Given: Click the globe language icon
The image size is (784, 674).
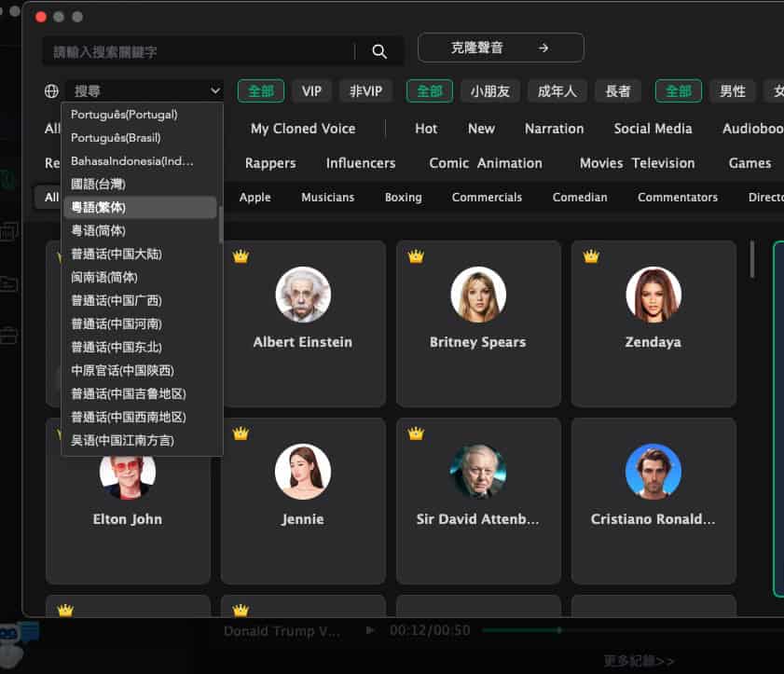Looking at the screenshot, I should point(51,91).
